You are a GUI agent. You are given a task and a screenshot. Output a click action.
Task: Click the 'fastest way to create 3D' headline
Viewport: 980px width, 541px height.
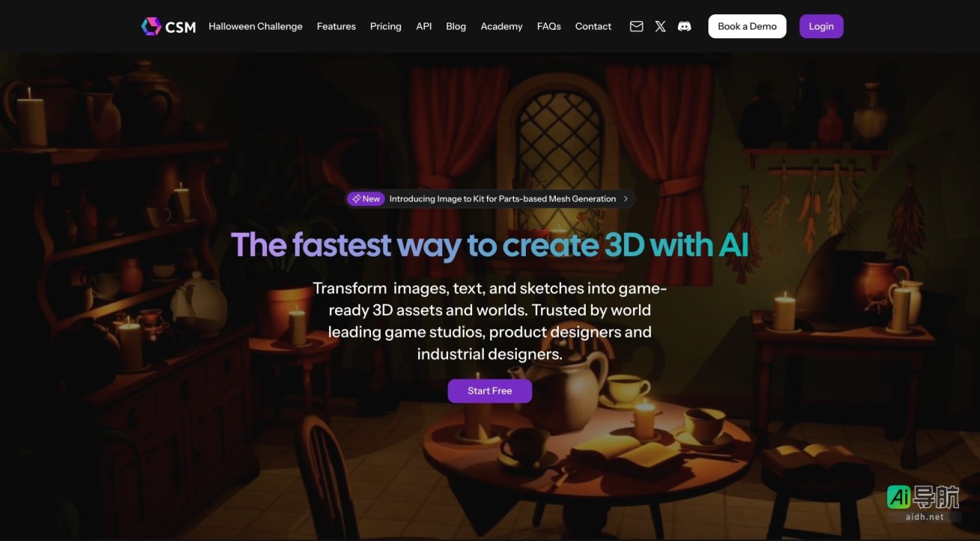489,245
